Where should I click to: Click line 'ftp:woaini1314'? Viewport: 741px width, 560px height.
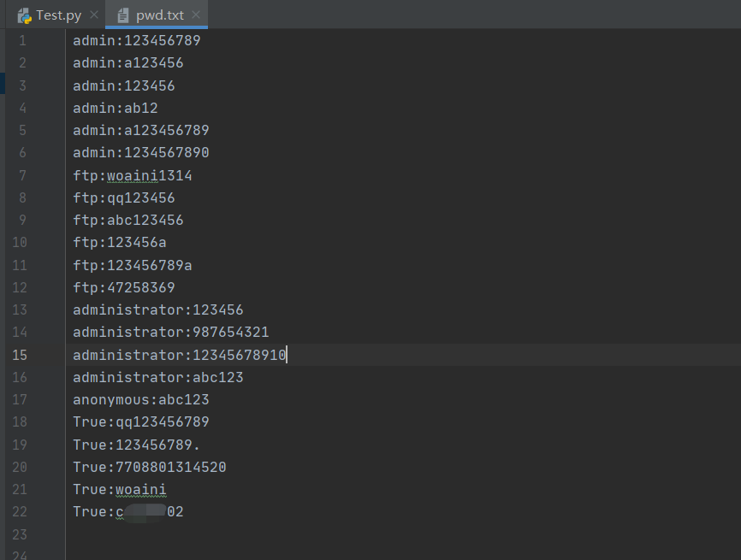click(x=133, y=175)
